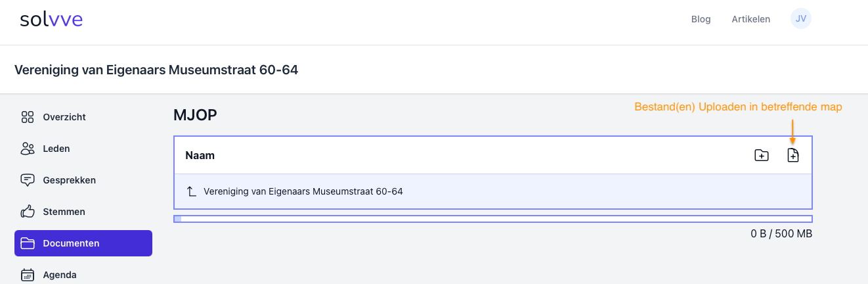
Task: Open the Blog link
Action: click(701, 19)
